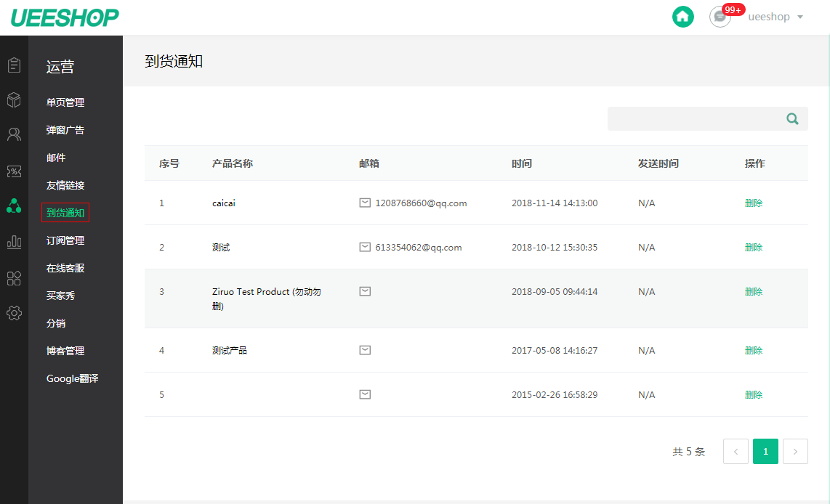Image resolution: width=830 pixels, height=504 pixels.
Task: Delete the 测试 row dated 2018-10-12
Action: point(753,248)
